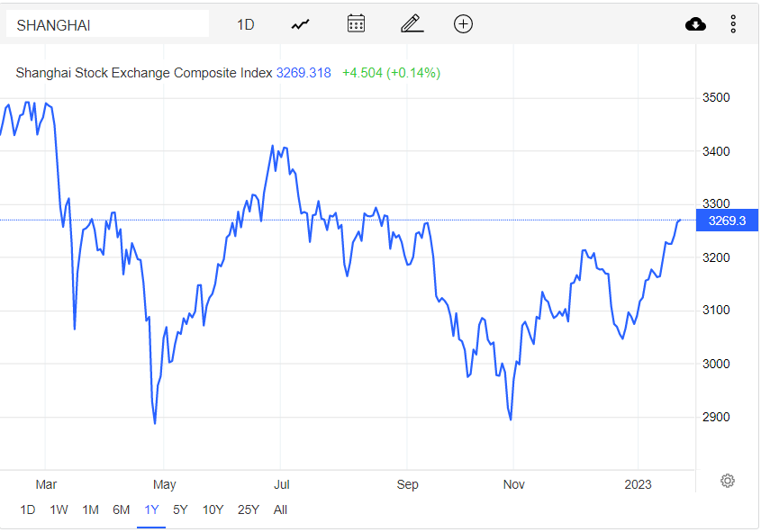Open the calendar date range icon
The width and height of the screenshot is (770, 532).
(356, 23)
